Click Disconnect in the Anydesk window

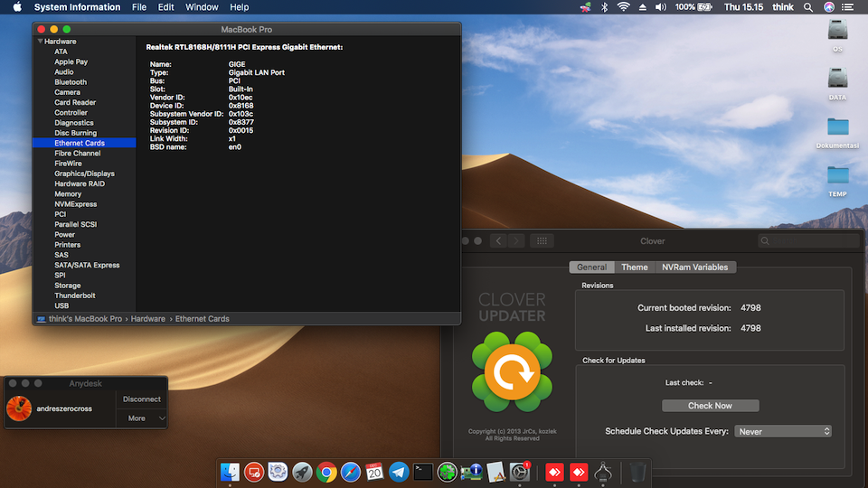[142, 399]
